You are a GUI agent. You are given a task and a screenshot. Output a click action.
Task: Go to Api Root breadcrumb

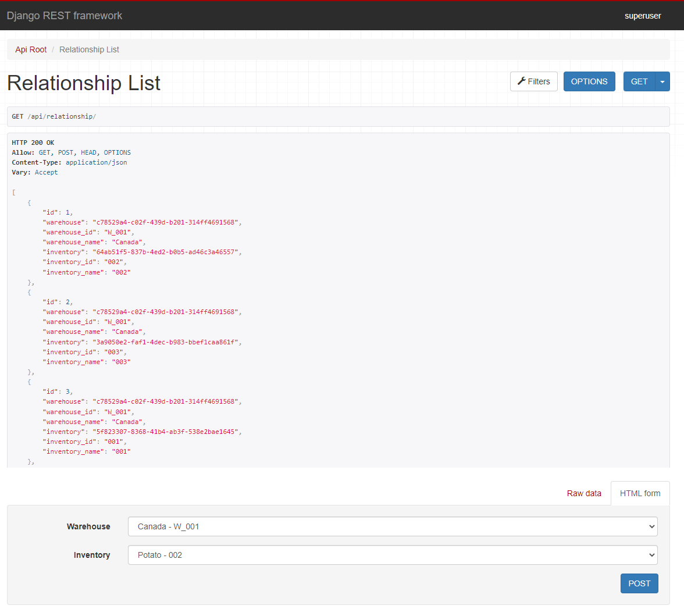31,50
